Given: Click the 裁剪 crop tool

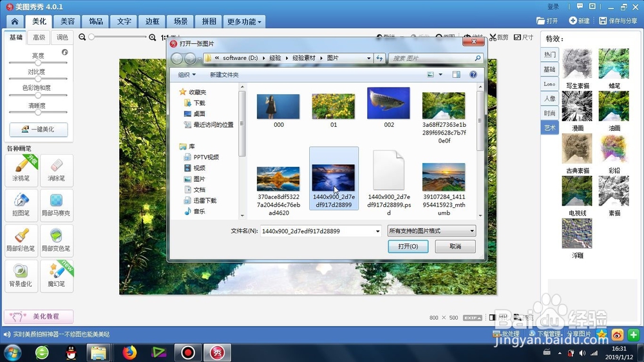Looking at the screenshot, I should click(x=499, y=37).
